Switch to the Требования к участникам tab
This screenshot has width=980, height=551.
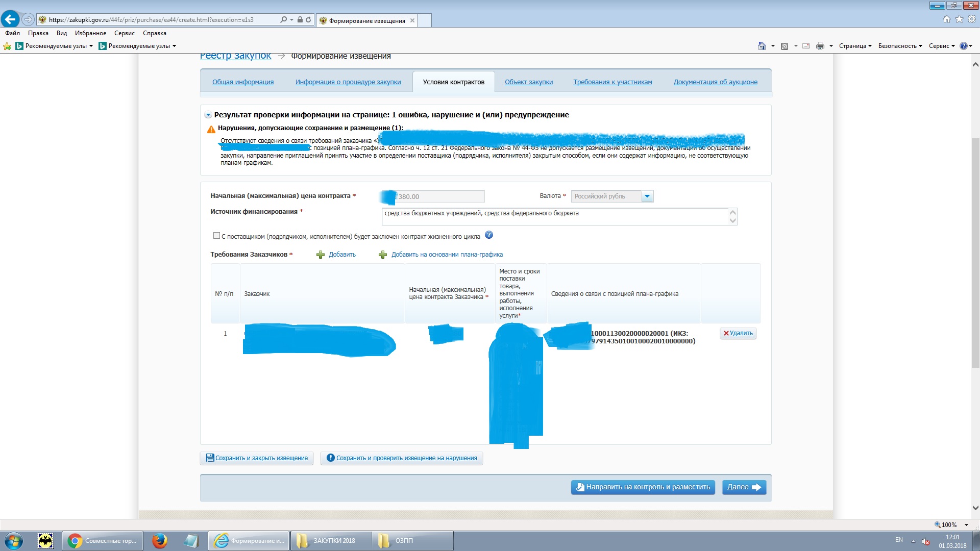[612, 82]
